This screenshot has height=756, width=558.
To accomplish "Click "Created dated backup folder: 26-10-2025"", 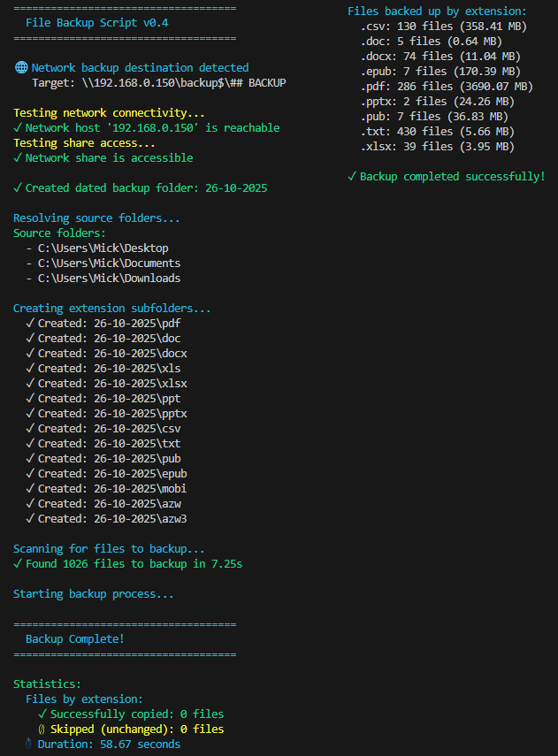I will pos(146,188).
